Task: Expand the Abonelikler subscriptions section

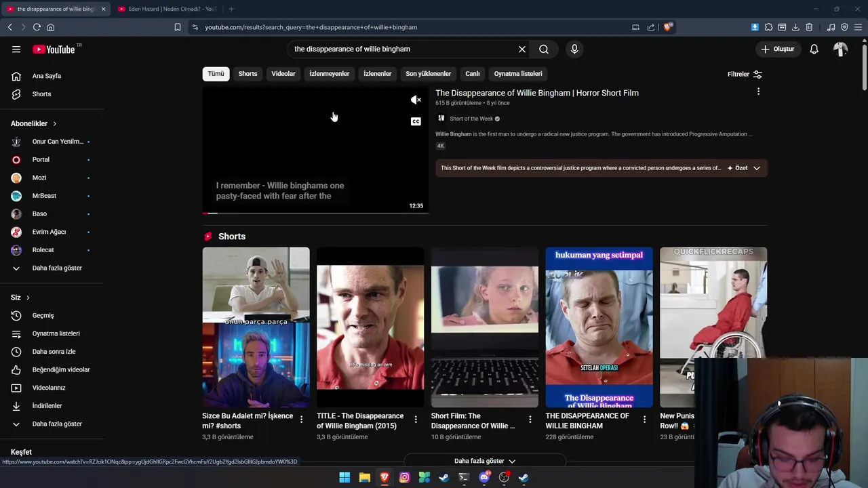Action: tap(34, 123)
